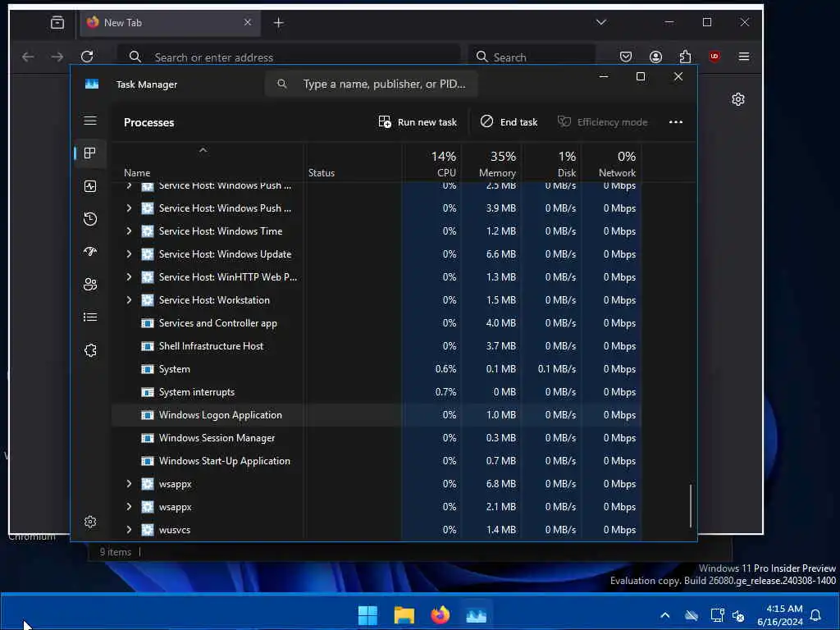Viewport: 840px width, 630px height.
Task: Open Firefox View icon
Action: 57,22
